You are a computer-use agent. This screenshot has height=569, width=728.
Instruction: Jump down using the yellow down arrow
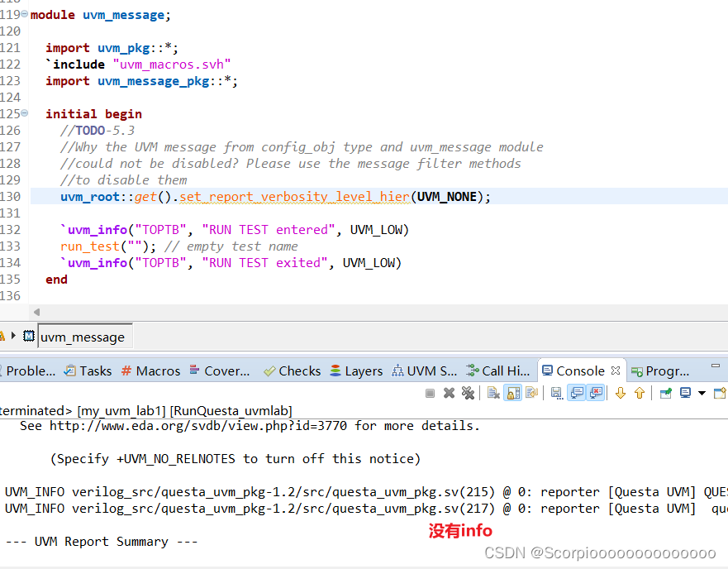[621, 392]
